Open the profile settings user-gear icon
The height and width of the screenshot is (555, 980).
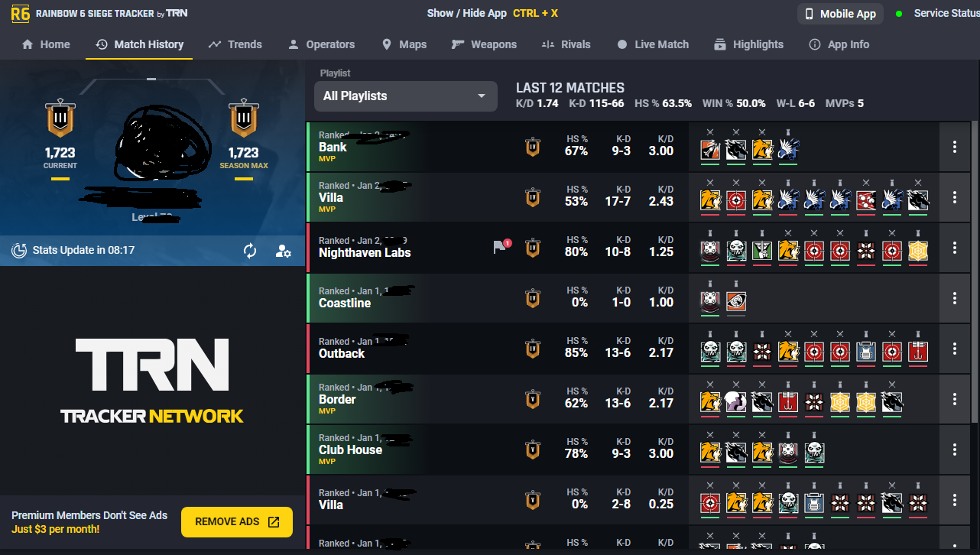pyautogui.click(x=283, y=251)
